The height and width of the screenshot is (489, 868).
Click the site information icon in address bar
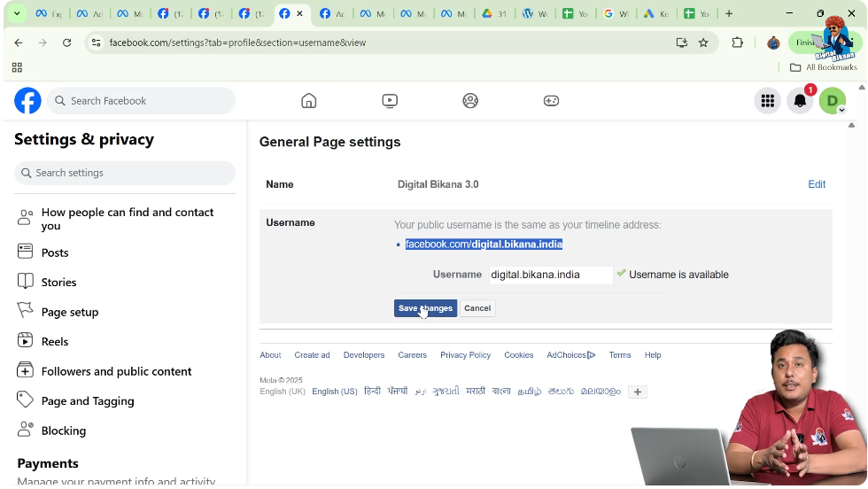click(x=96, y=43)
